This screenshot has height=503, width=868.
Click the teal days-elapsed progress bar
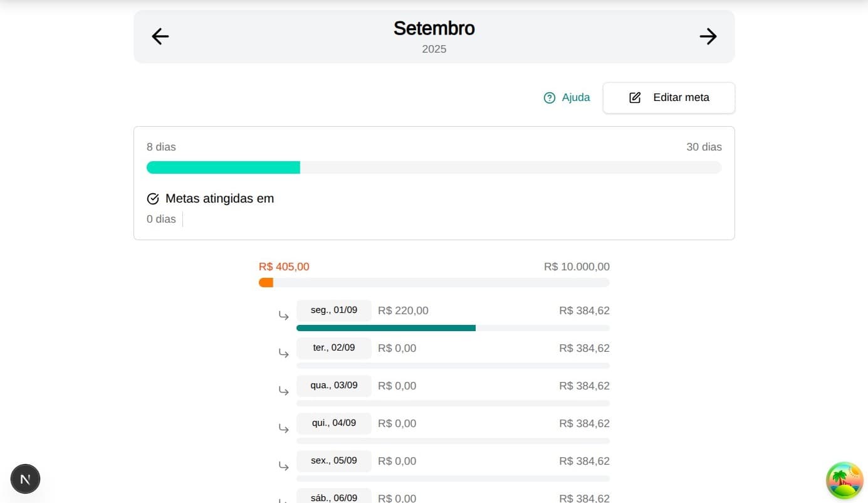[x=223, y=167]
